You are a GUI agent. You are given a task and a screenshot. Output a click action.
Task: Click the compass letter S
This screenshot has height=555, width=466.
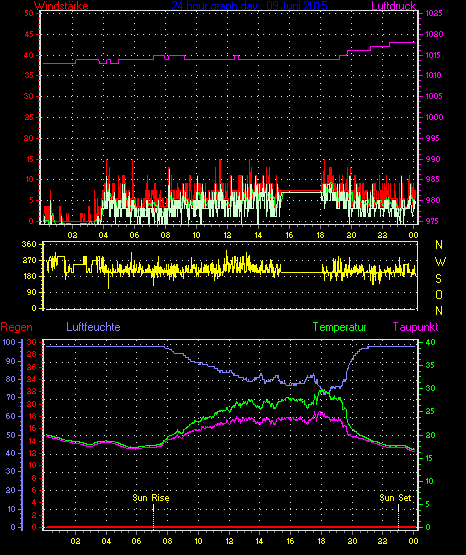point(438,279)
